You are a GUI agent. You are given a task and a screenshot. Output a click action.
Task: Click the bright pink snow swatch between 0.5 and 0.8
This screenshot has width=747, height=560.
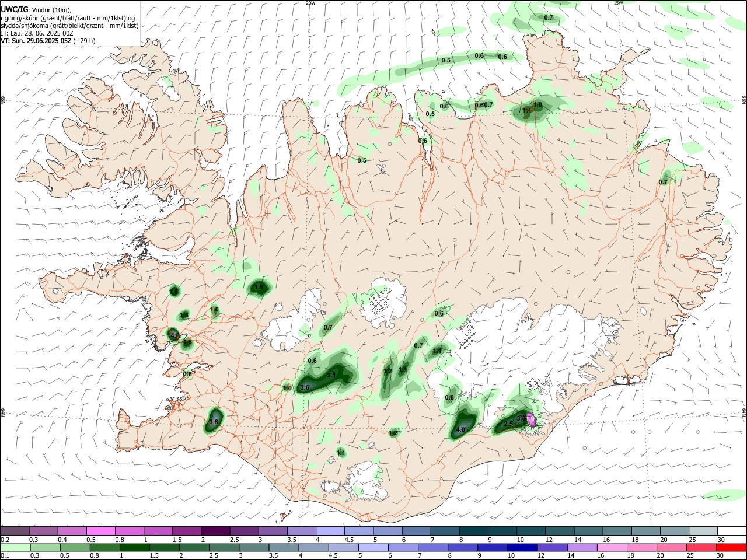pos(100,531)
